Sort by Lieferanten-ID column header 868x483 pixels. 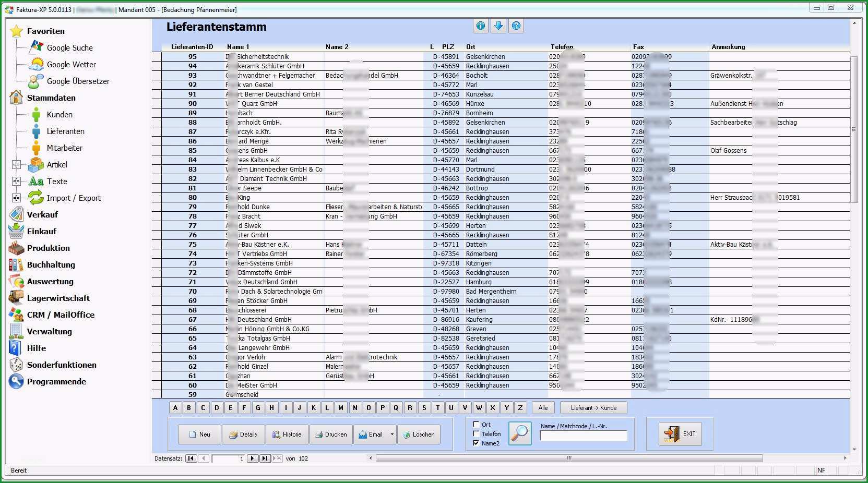(192, 46)
